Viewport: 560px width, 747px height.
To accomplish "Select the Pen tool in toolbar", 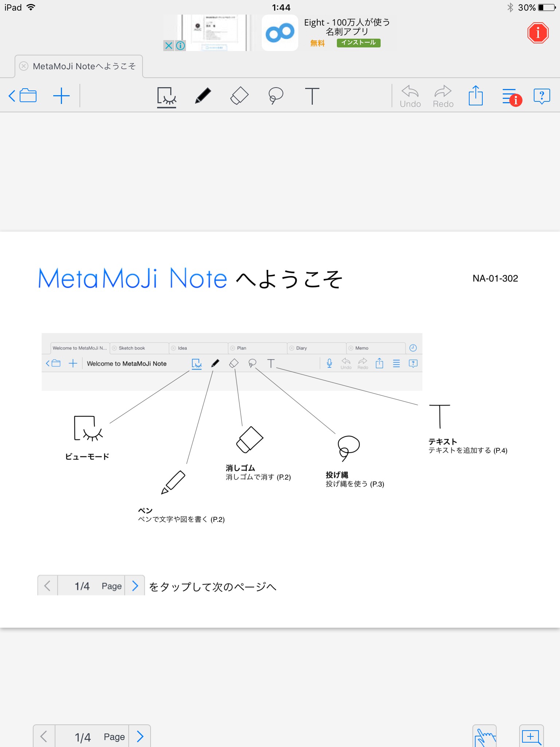I will pos(203,96).
